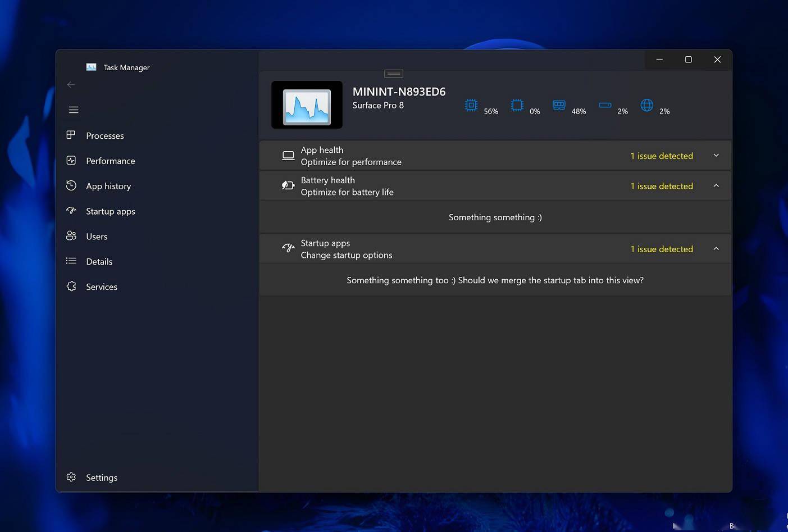Image resolution: width=788 pixels, height=532 pixels.
Task: Click the 2% network usage value
Action: pyautogui.click(x=664, y=111)
